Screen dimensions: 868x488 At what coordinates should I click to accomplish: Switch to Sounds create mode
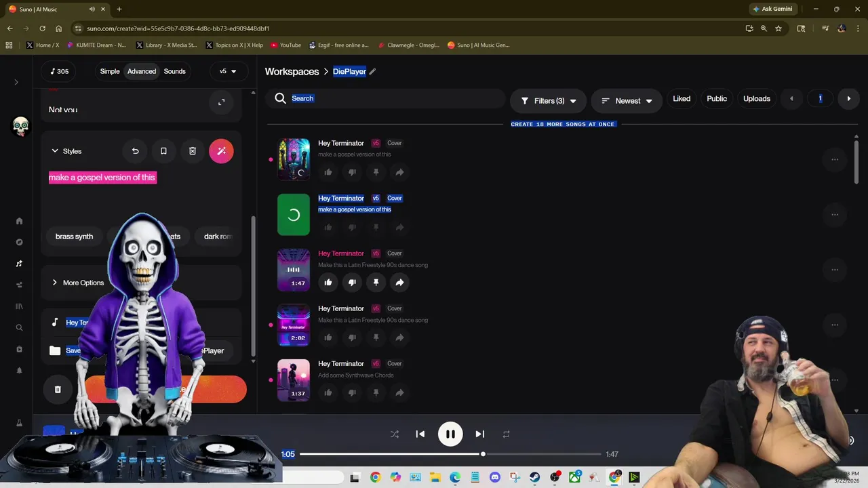click(174, 71)
